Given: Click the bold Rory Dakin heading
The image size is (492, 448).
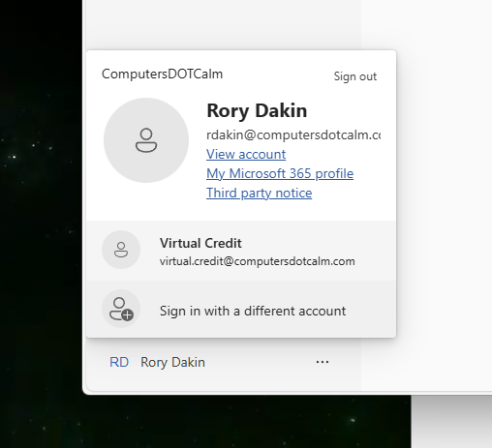Looking at the screenshot, I should 257,110.
